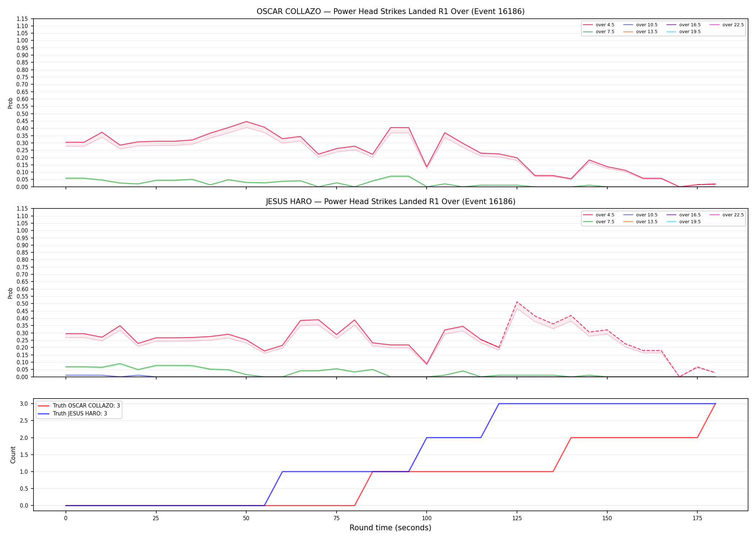The image size is (756, 540).
Task: Click the x-axis tick label '175'
Action: click(697, 518)
